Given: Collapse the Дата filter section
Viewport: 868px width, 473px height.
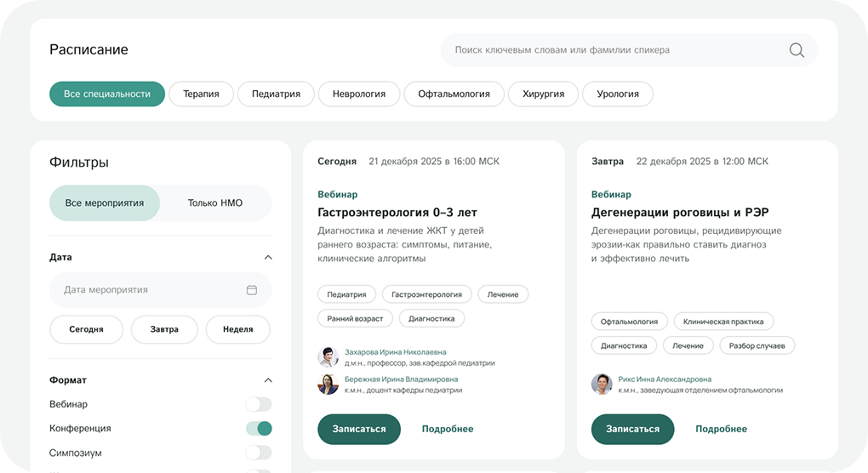Looking at the screenshot, I should (268, 257).
